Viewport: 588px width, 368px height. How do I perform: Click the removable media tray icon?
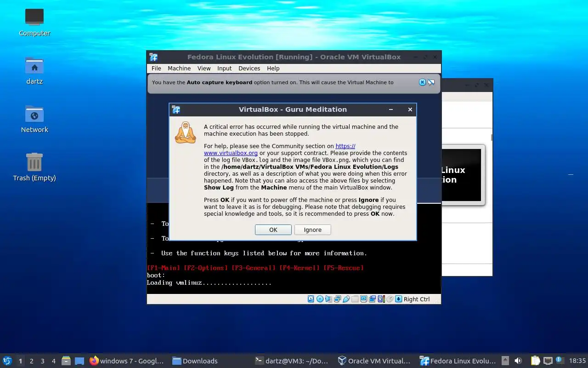click(x=505, y=361)
